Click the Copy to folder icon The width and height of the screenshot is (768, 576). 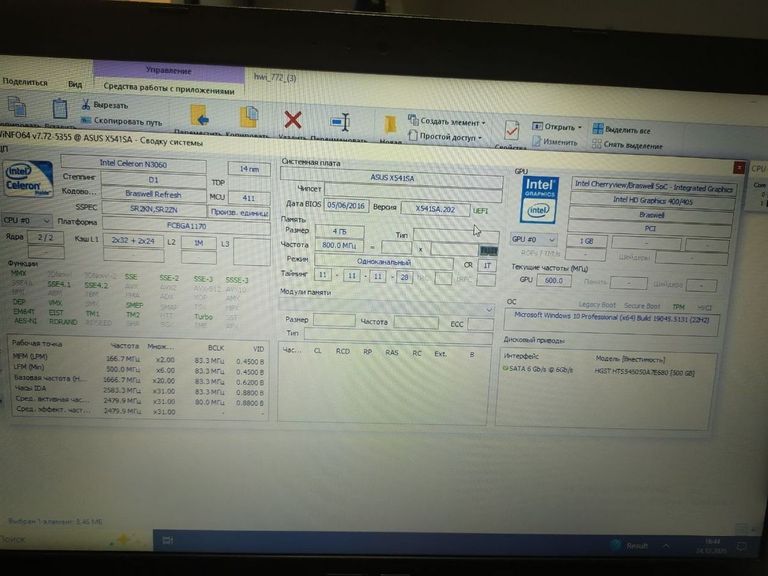249,118
